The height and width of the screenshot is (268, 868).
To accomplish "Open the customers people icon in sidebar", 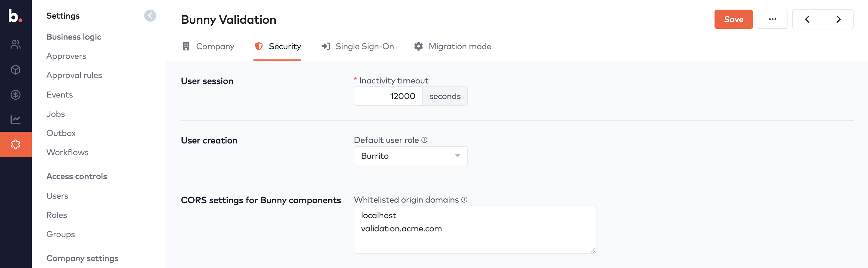I will pyautogui.click(x=16, y=44).
